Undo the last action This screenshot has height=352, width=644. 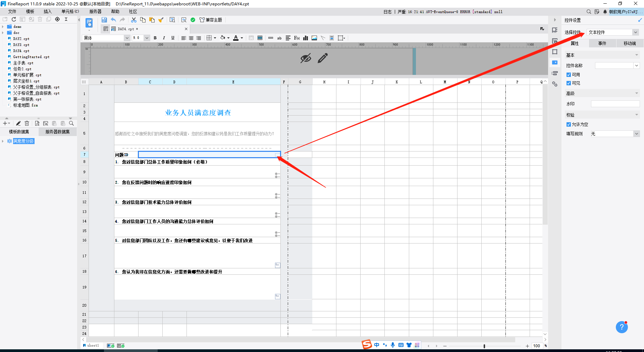coord(113,20)
